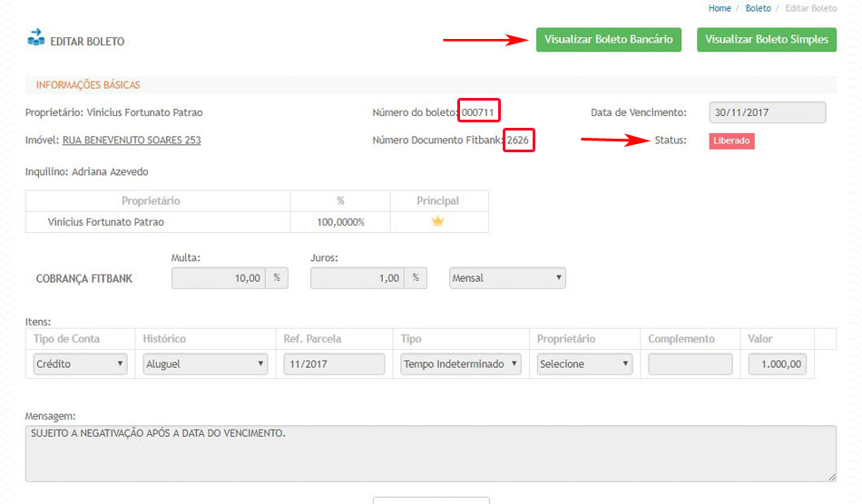This screenshot has width=862, height=504.
Task: Open the Mensal frequency dropdown
Action: (507, 278)
